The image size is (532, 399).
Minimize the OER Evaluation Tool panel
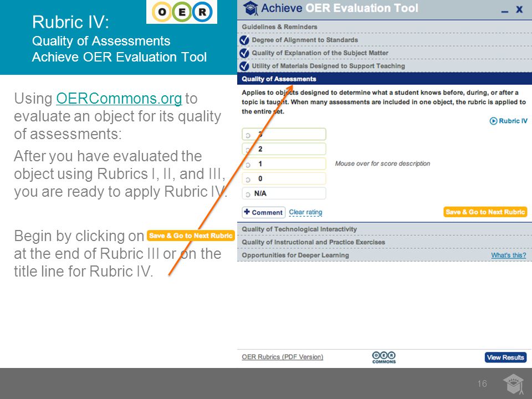click(505, 12)
